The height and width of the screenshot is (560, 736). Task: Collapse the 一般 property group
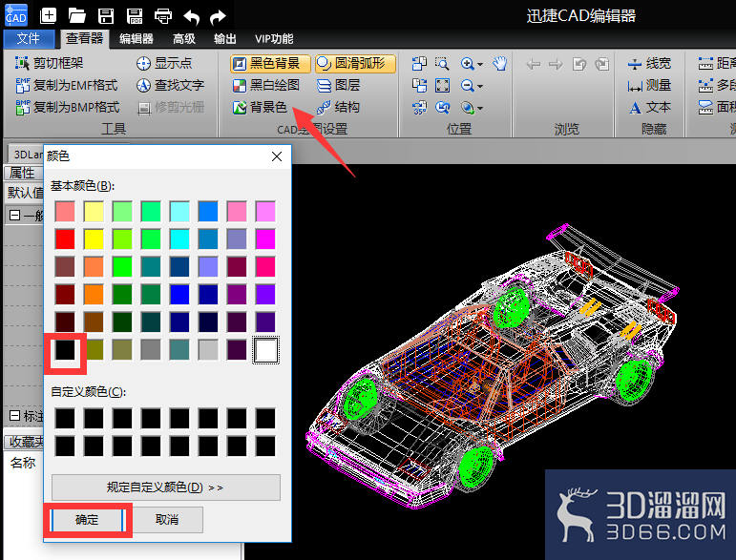click(x=15, y=216)
